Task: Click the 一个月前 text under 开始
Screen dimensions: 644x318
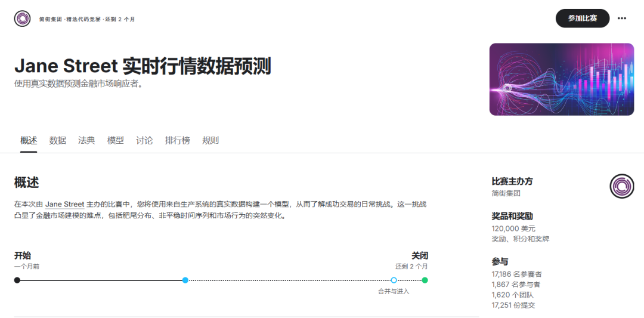Action: point(27,267)
